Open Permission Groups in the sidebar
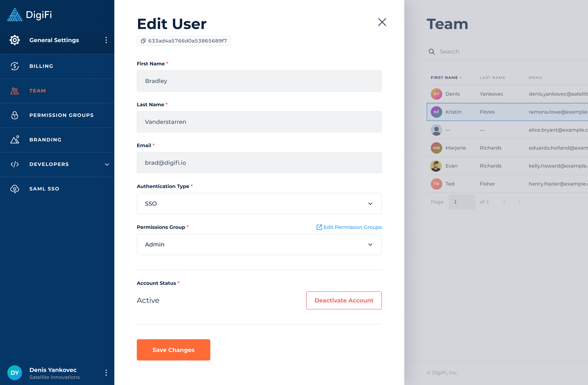The height and width of the screenshot is (385, 588). pos(61,115)
